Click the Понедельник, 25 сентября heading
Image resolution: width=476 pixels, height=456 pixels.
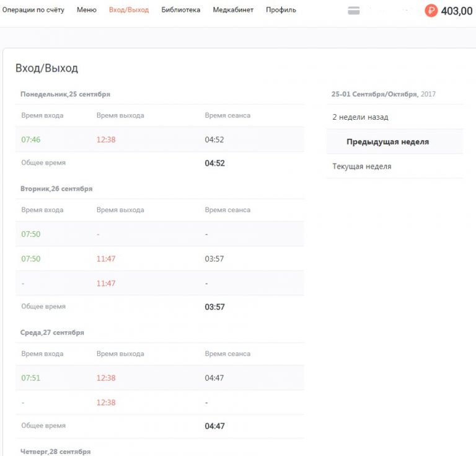[x=65, y=94]
